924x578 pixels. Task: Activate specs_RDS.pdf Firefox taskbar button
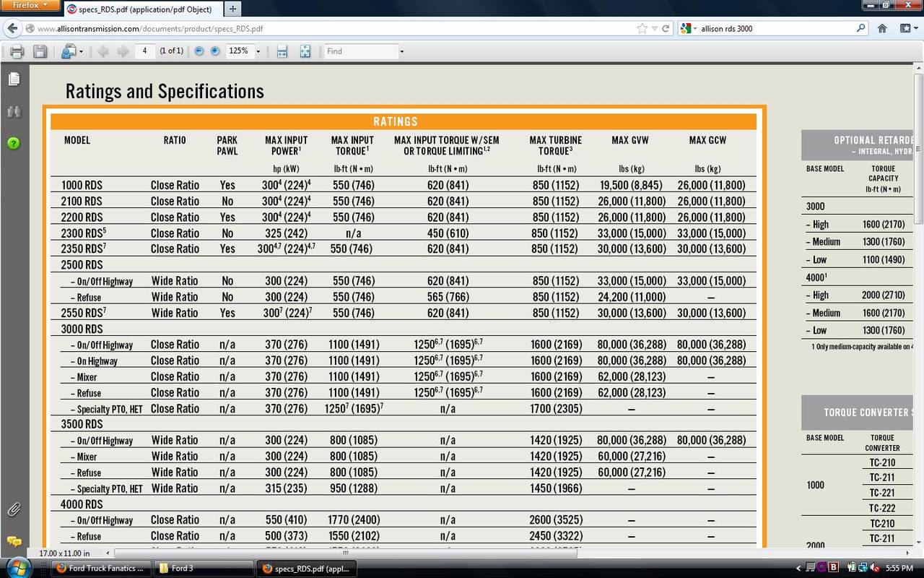pyautogui.click(x=306, y=569)
